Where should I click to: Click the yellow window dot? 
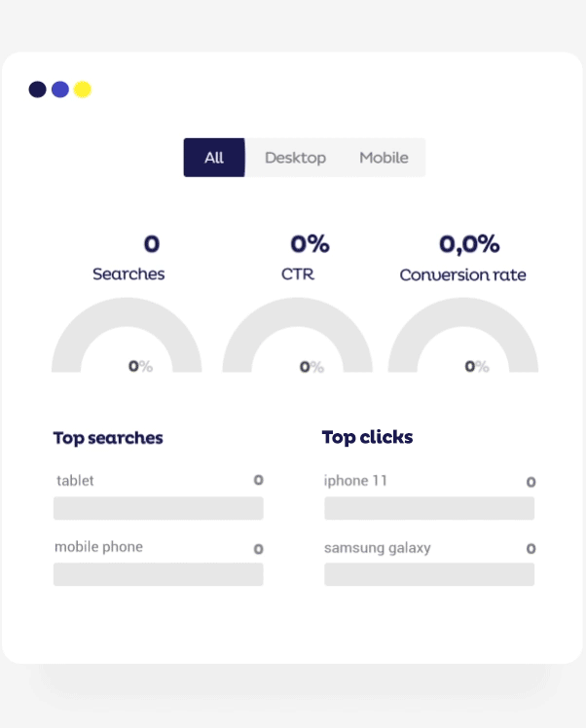[83, 90]
